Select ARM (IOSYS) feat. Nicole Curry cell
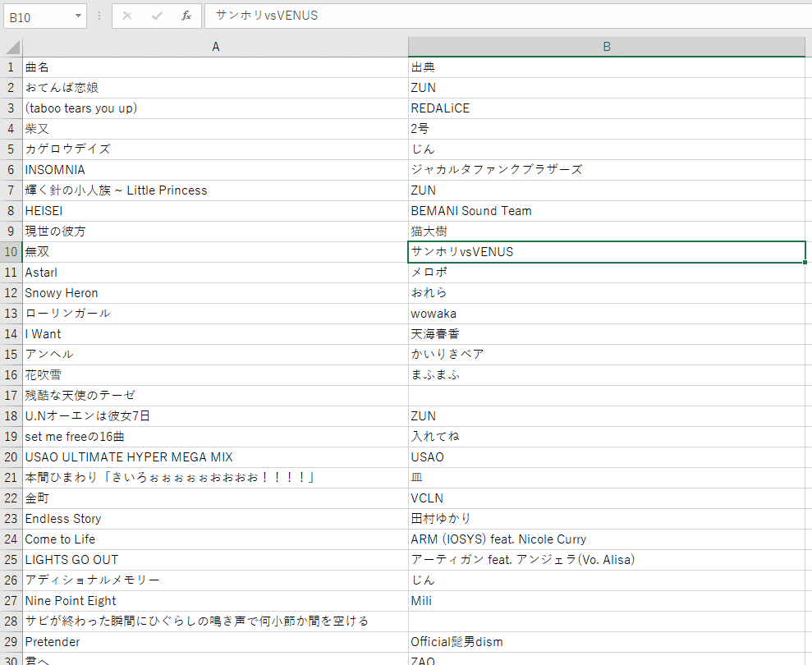 coord(607,539)
